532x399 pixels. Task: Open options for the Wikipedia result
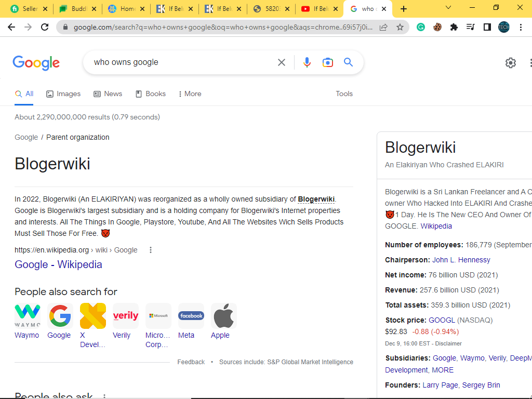click(151, 250)
